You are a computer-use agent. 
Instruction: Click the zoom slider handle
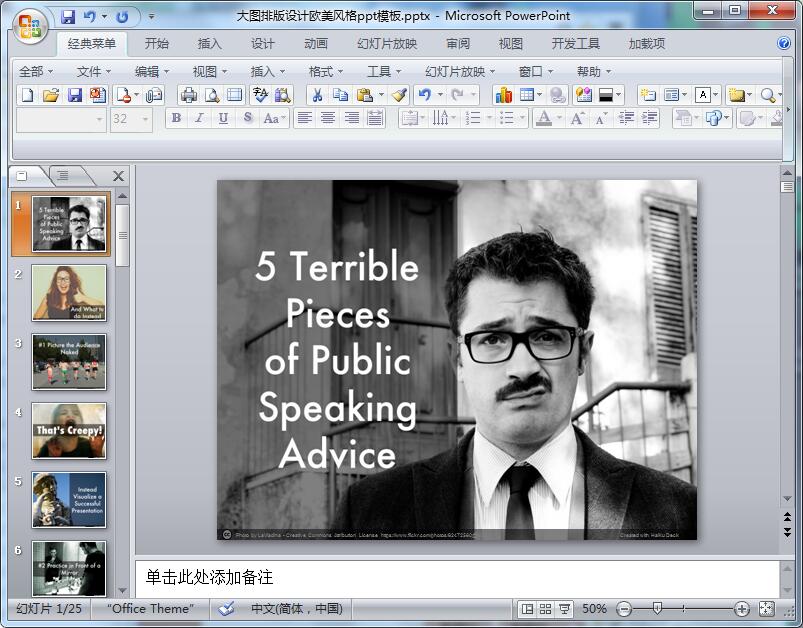pos(657,609)
